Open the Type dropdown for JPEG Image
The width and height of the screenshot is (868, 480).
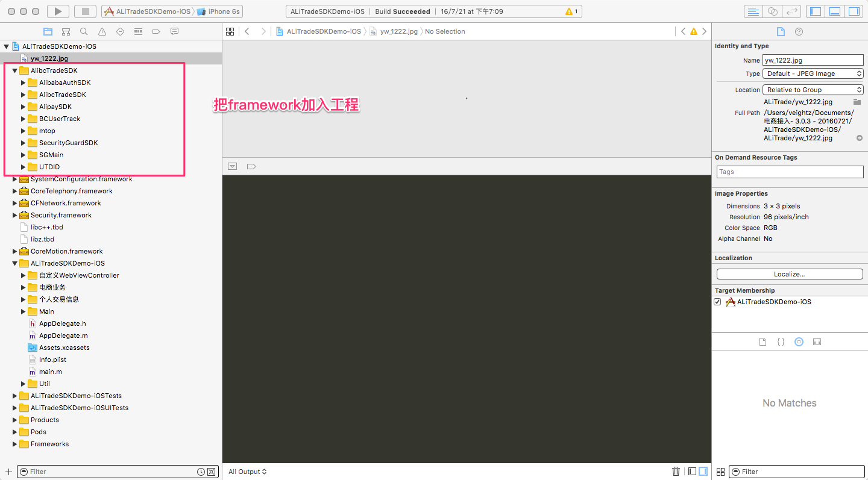(x=813, y=73)
